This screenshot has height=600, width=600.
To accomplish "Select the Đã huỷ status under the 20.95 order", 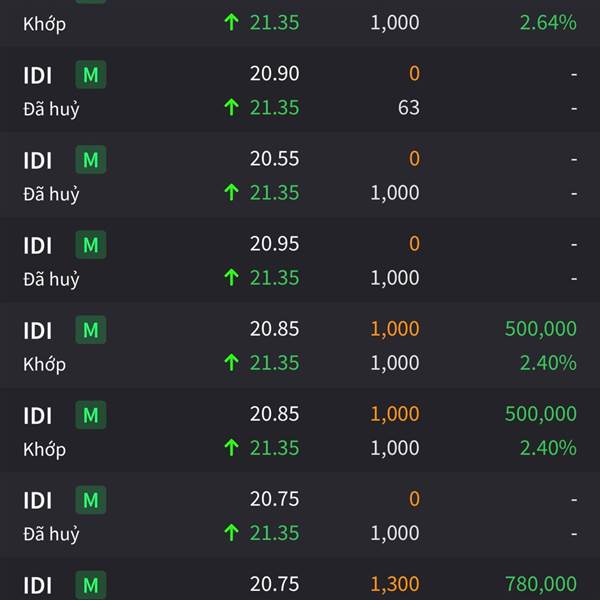I will pos(51,279).
